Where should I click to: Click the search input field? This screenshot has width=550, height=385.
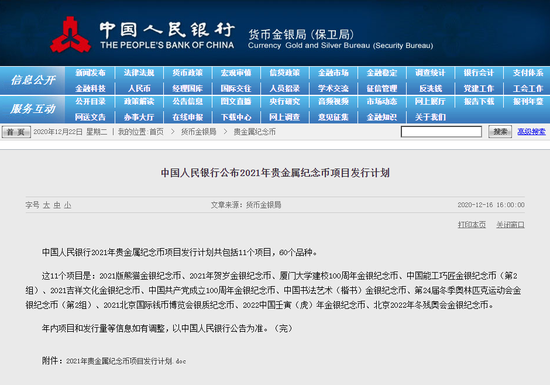point(441,132)
